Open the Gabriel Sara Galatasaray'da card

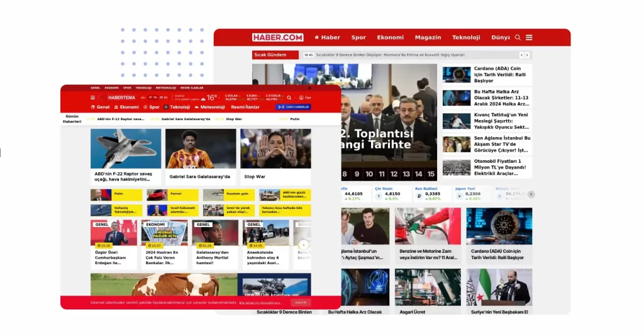(201, 156)
